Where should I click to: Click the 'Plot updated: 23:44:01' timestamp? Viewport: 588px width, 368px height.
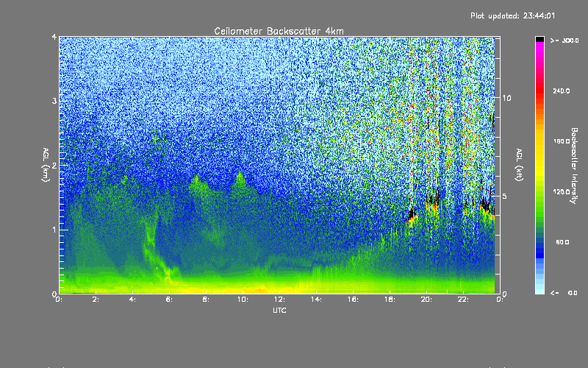tap(512, 15)
